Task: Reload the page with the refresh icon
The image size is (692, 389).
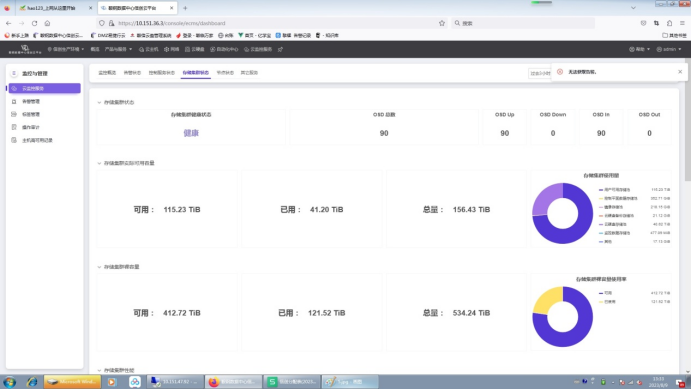Action: coord(34,23)
